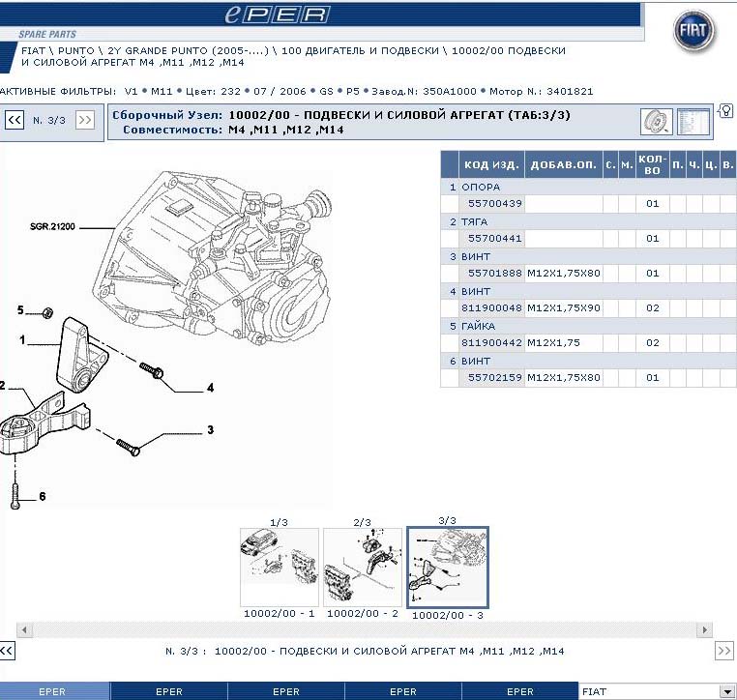Click the КОД ИЗД. column header
This screenshot has height=700, width=737.
492,165
